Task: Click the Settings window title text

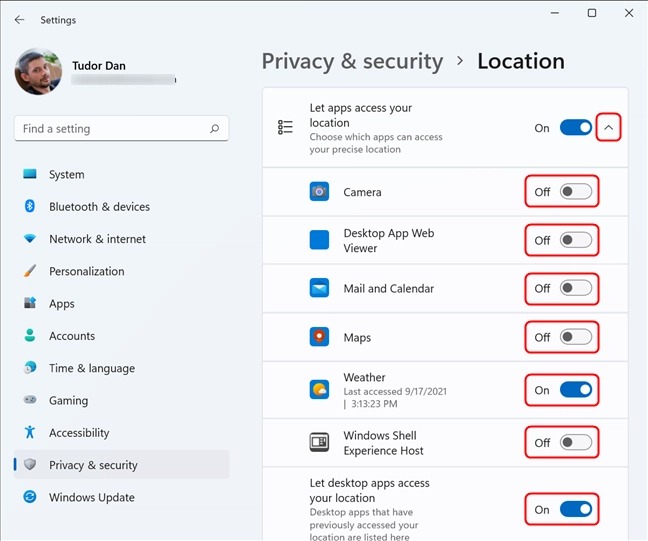Action: tap(58, 20)
